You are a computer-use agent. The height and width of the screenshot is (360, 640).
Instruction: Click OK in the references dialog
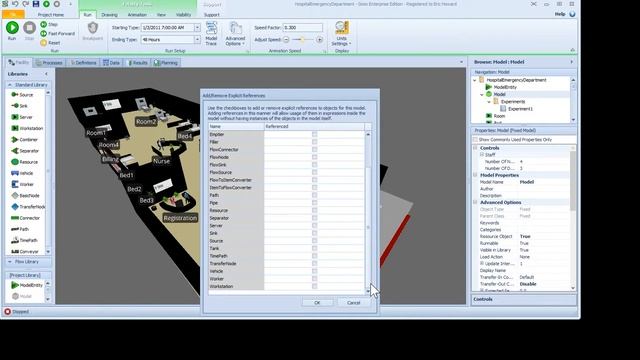pos(317,303)
